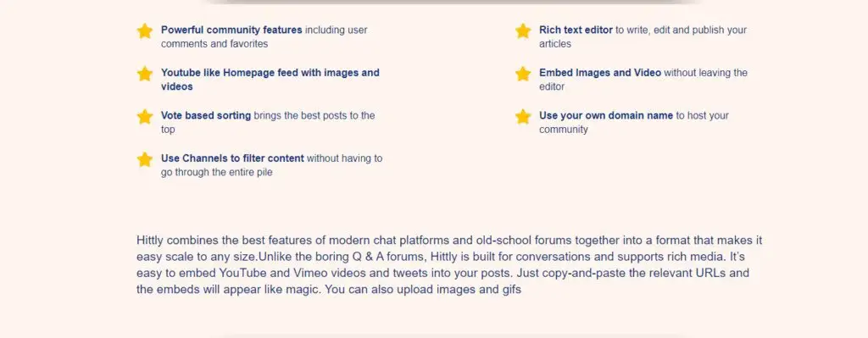Click 'You can also upload images and gifs'
The height and width of the screenshot is (338, 868).
tap(423, 290)
